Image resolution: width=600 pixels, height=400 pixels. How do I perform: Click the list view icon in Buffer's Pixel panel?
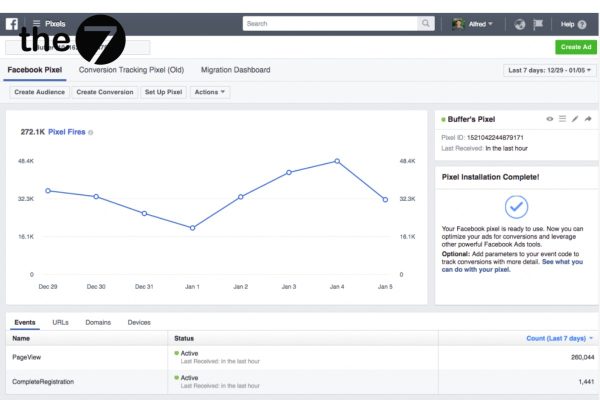[x=562, y=119]
